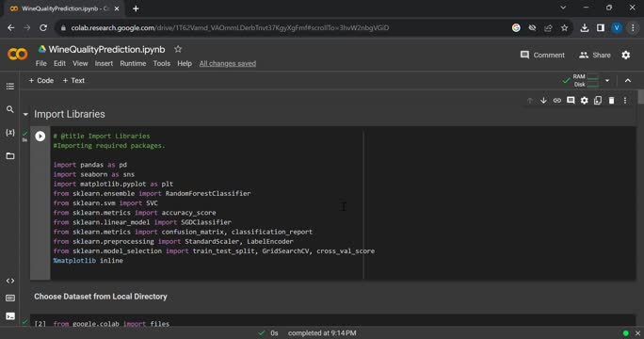Open the cell editor settings gear
Viewport: 644px width, 339px height.
click(584, 100)
